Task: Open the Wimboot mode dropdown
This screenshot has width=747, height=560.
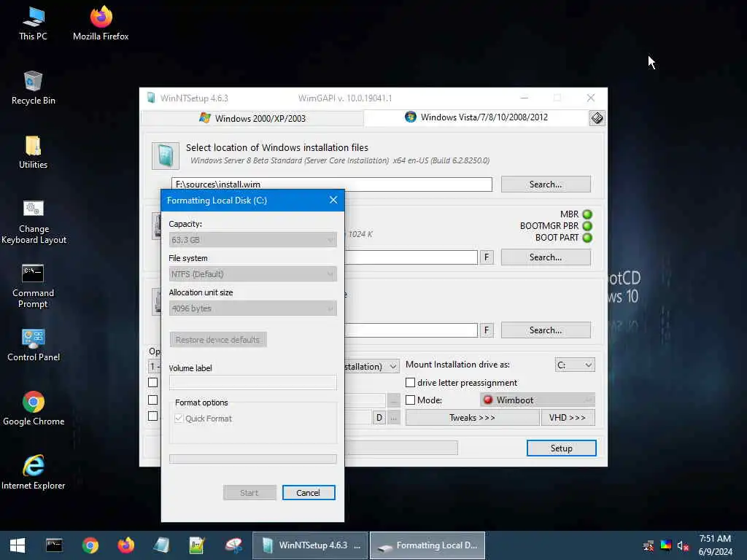Action: pos(538,400)
